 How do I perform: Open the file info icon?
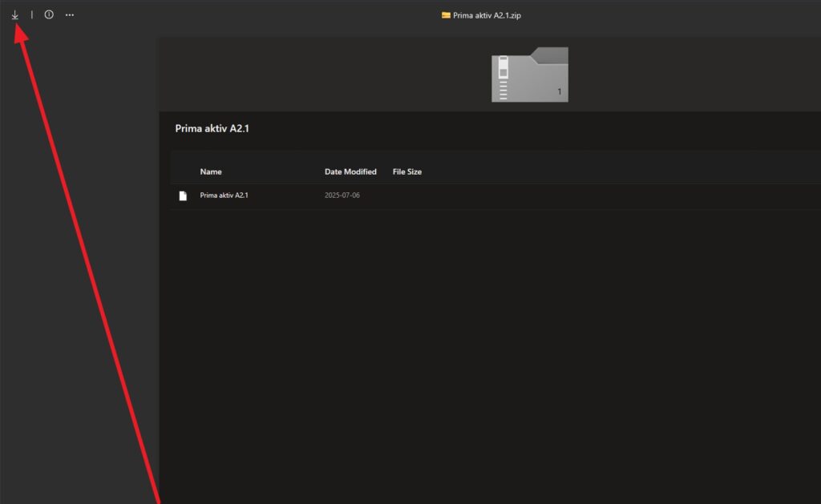pos(49,14)
